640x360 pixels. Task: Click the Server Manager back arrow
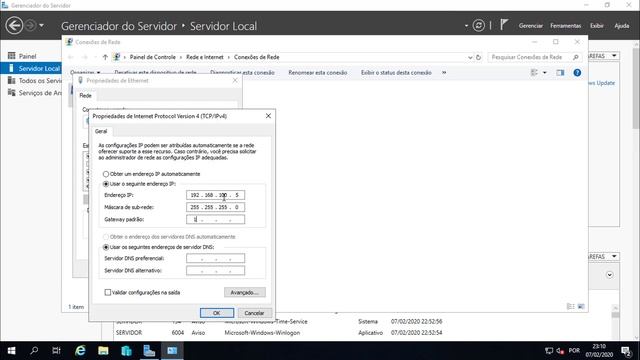[14, 26]
